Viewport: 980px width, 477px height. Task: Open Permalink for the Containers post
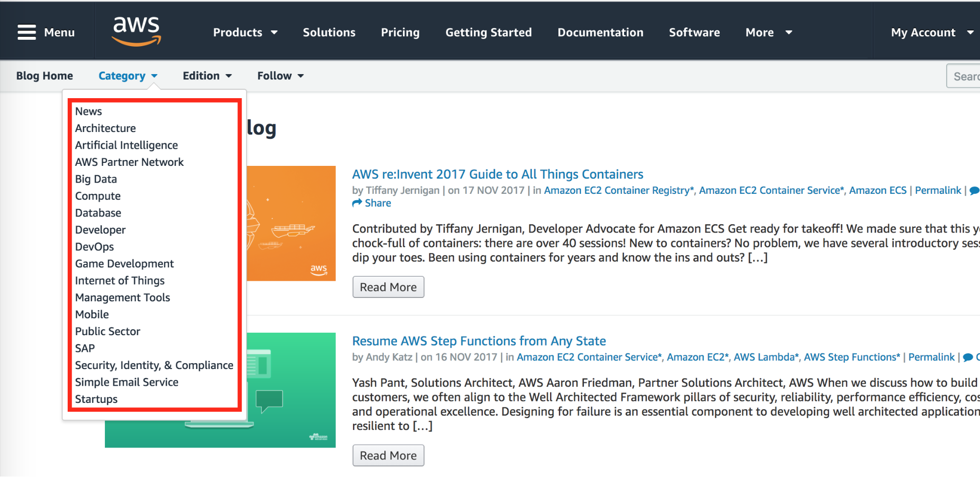[x=938, y=190]
